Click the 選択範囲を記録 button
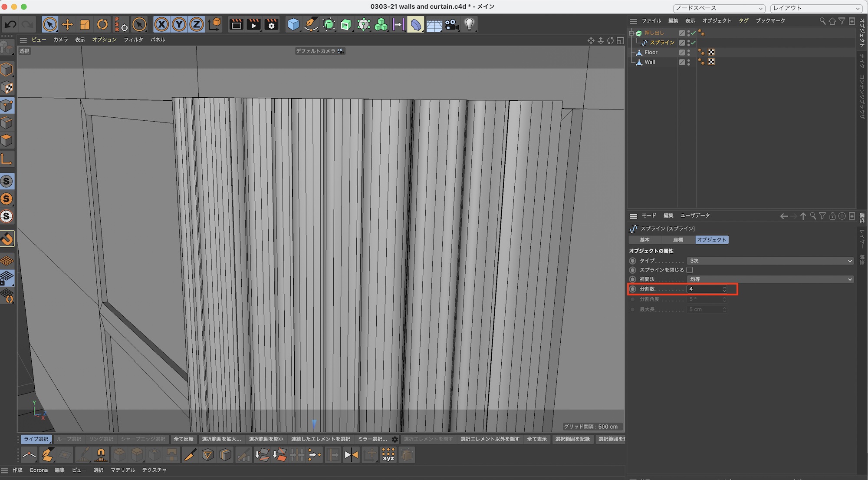The width and height of the screenshot is (868, 480). point(572,439)
